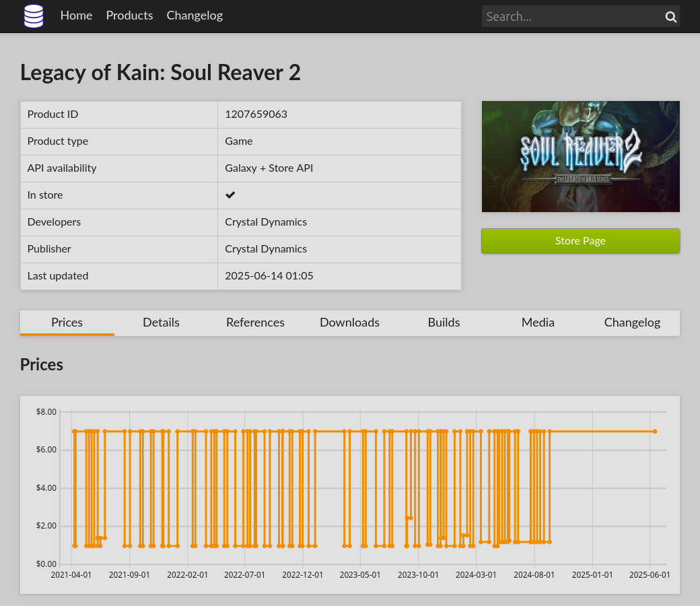Click the Product type value Game
The height and width of the screenshot is (606, 700).
pos(239,141)
